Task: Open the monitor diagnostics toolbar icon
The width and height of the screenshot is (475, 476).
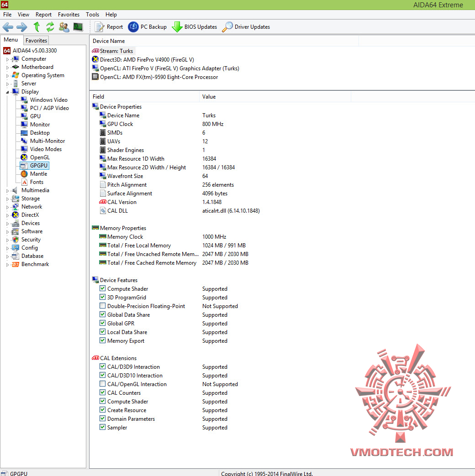Action: [x=78, y=27]
